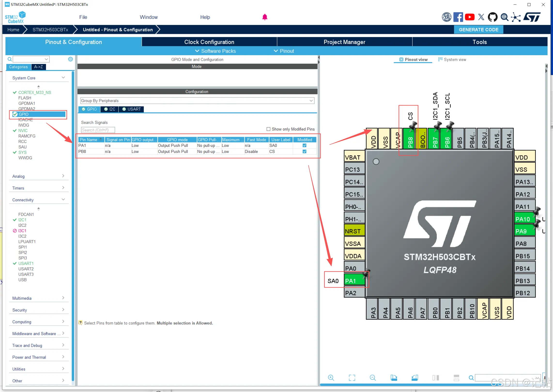Fit the chip view to screen
This screenshot has width=553, height=392.
click(x=352, y=377)
